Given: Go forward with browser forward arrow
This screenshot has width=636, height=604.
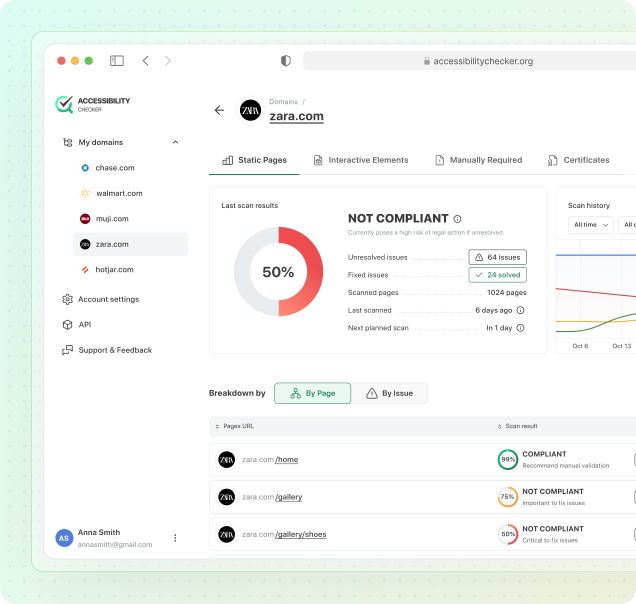Looking at the screenshot, I should tap(168, 61).
